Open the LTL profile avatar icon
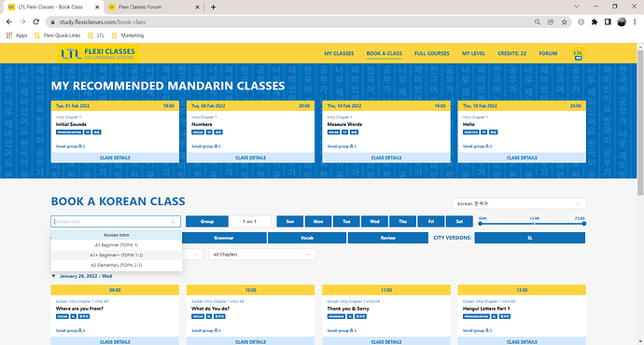This screenshot has width=644, height=345. click(x=579, y=54)
